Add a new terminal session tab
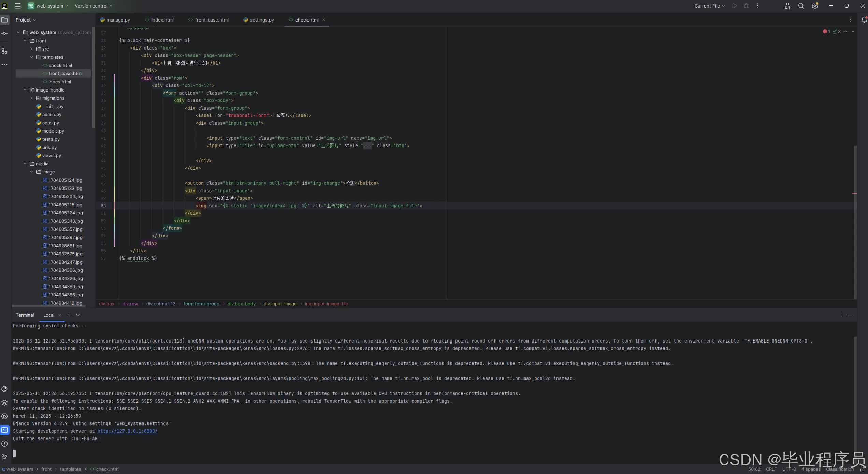The width and height of the screenshot is (868, 474). point(69,315)
